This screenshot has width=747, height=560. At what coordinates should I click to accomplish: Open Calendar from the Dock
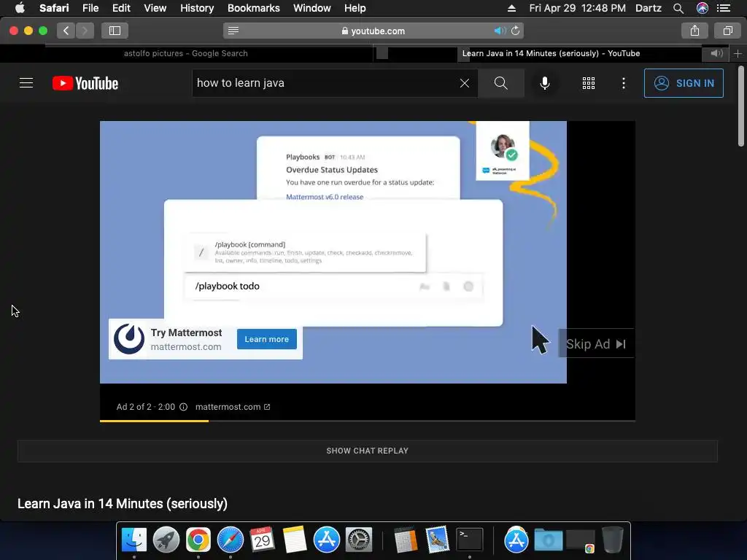pyautogui.click(x=262, y=540)
